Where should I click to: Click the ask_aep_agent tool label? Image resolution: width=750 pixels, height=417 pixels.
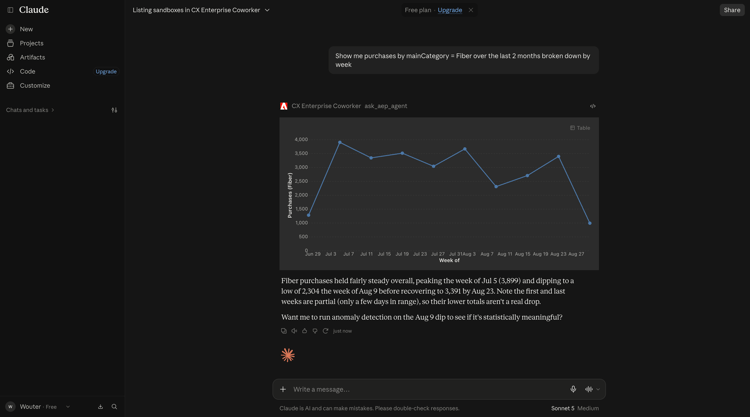(x=386, y=106)
